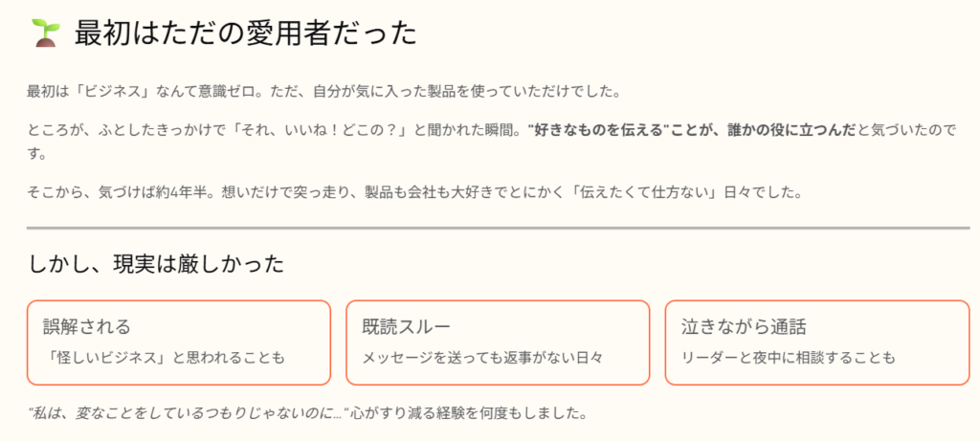Select the 既読スルー card title

coord(407,326)
